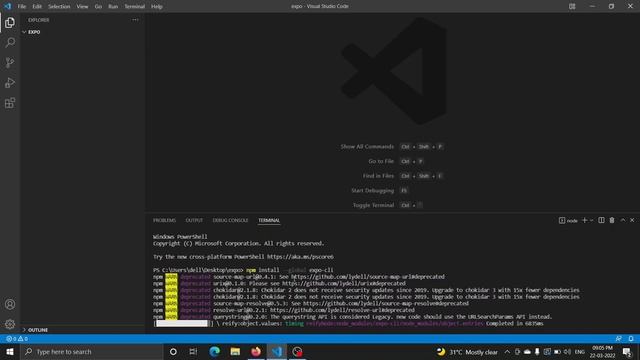640x360 pixels.
Task: Open the File menu
Action: (x=22, y=7)
